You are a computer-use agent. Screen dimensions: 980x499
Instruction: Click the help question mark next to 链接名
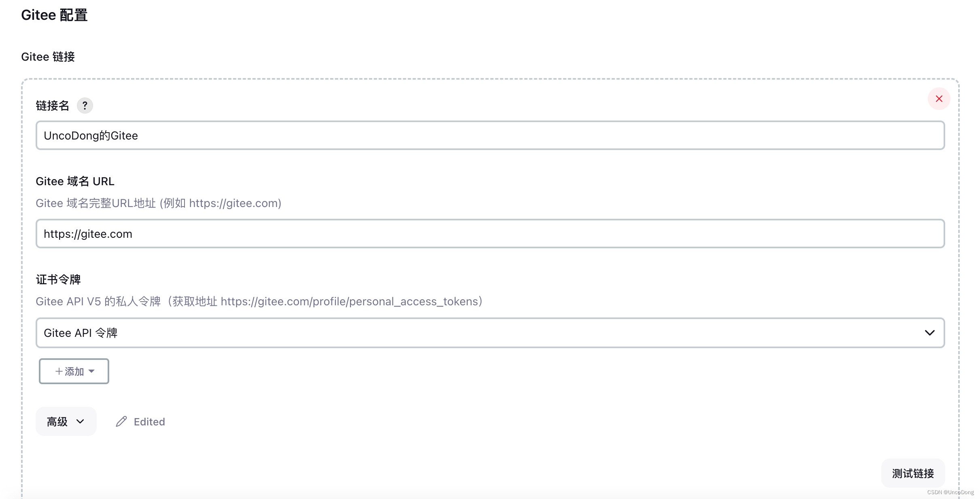pyautogui.click(x=85, y=106)
